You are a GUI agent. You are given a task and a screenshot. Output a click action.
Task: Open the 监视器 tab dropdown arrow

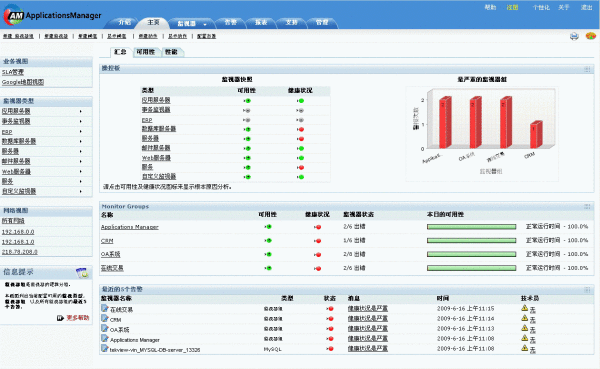205,24
